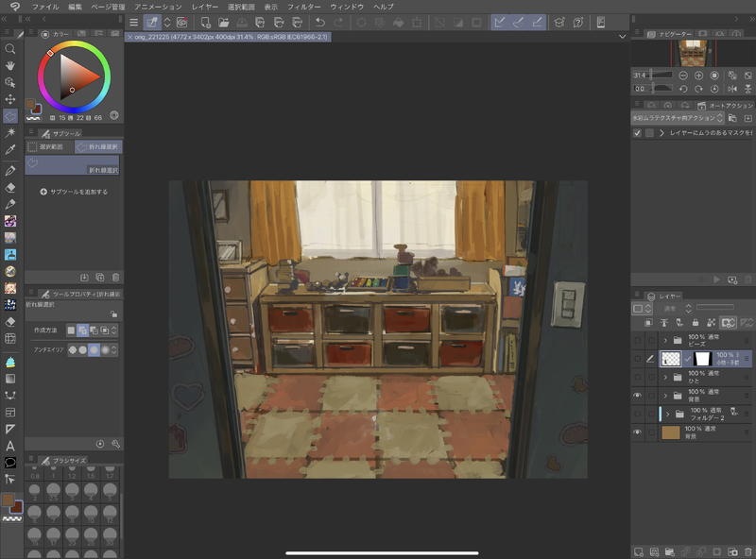756x559 pixels.
Task: Select the Hand move tool
Action: 9,65
